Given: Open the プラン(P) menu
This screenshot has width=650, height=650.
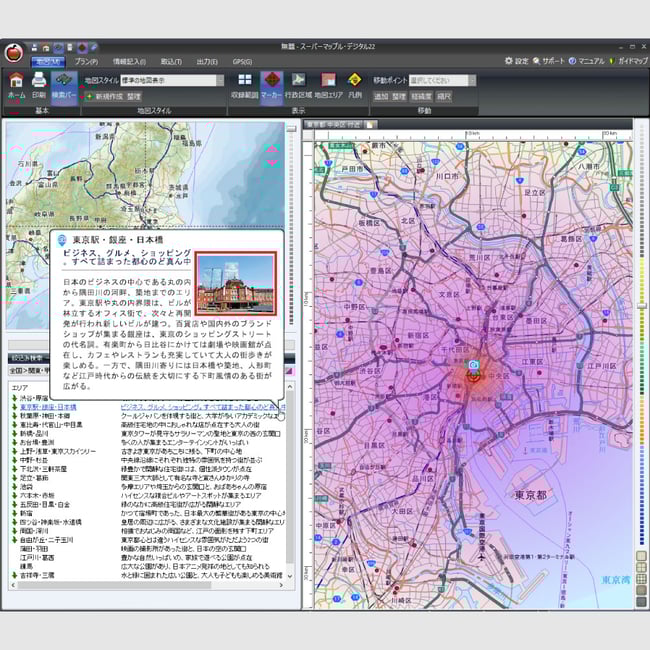Looking at the screenshot, I should 86,61.
